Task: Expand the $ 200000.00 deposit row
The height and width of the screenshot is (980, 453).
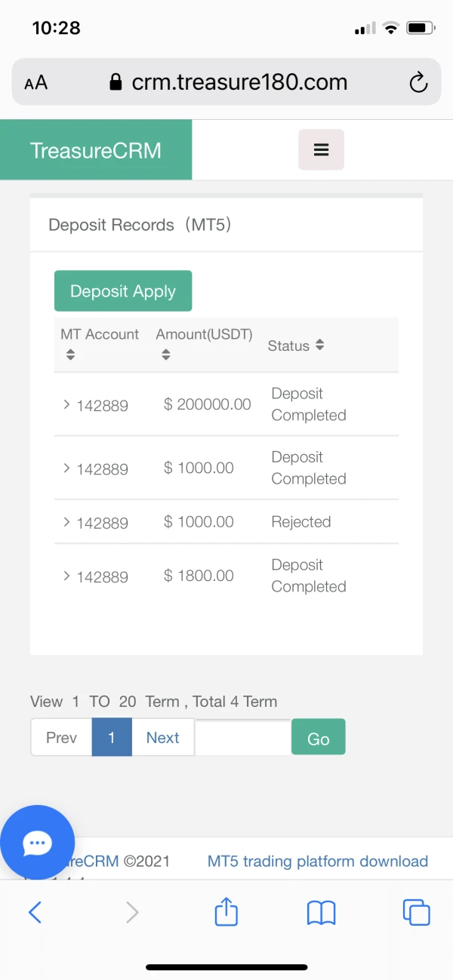Action: click(x=66, y=404)
